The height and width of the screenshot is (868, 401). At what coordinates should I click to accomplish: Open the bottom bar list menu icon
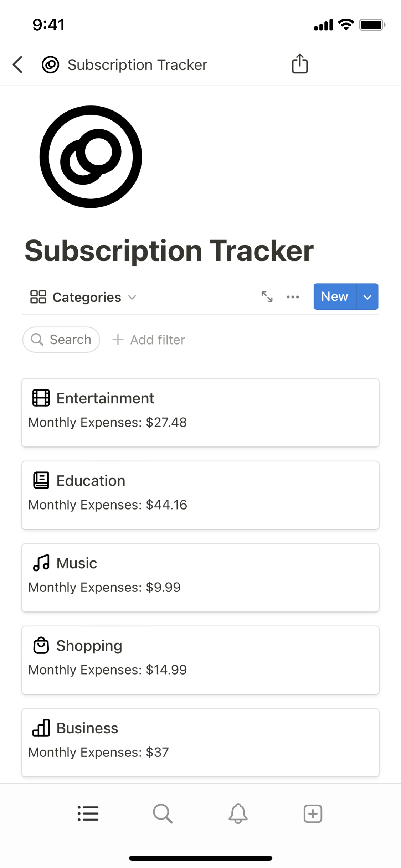click(x=88, y=813)
